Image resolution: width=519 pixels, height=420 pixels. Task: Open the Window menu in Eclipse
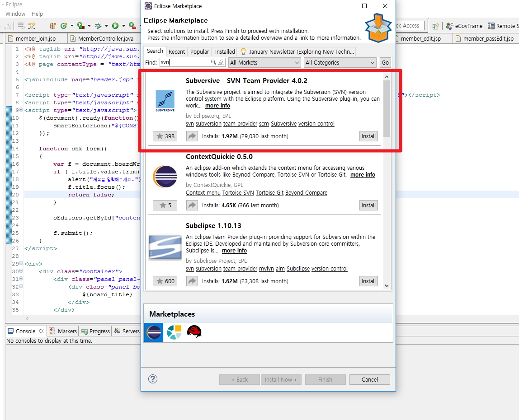click(15, 14)
